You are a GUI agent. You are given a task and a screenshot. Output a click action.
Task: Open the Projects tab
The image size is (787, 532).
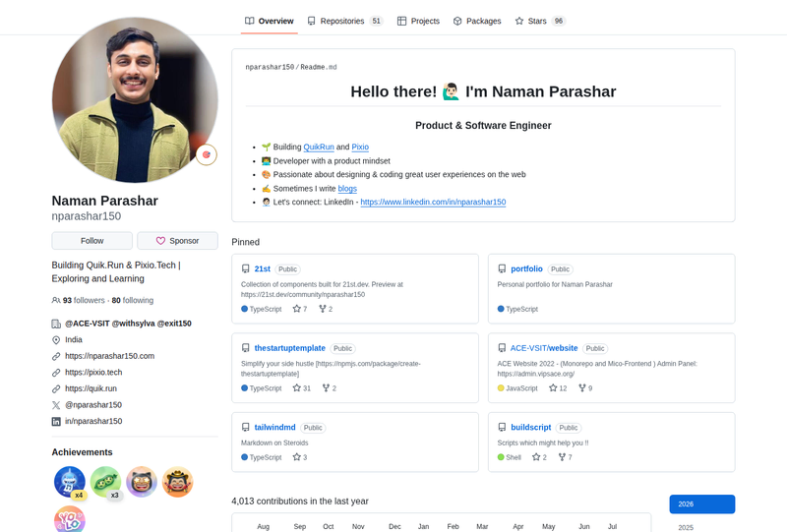pos(418,21)
